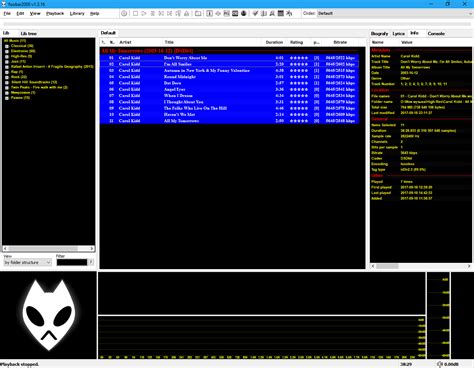Click the dark grid toolbar icon left of Order
Screen dimensions: 474x368
pyautogui.click(x=281, y=13)
